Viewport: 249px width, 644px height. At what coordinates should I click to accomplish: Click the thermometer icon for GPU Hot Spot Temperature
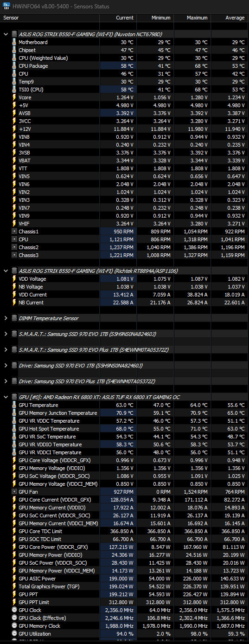pyautogui.click(x=14, y=429)
